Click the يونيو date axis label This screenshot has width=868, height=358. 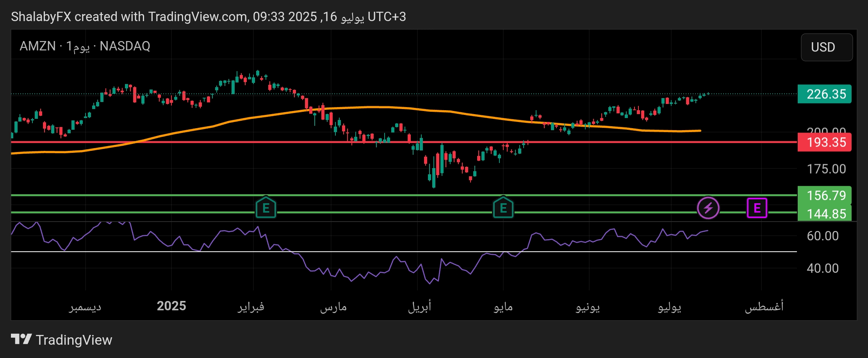(588, 307)
